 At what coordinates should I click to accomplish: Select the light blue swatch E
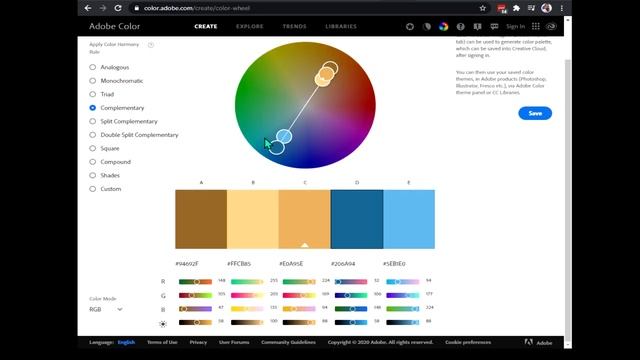coord(409,219)
